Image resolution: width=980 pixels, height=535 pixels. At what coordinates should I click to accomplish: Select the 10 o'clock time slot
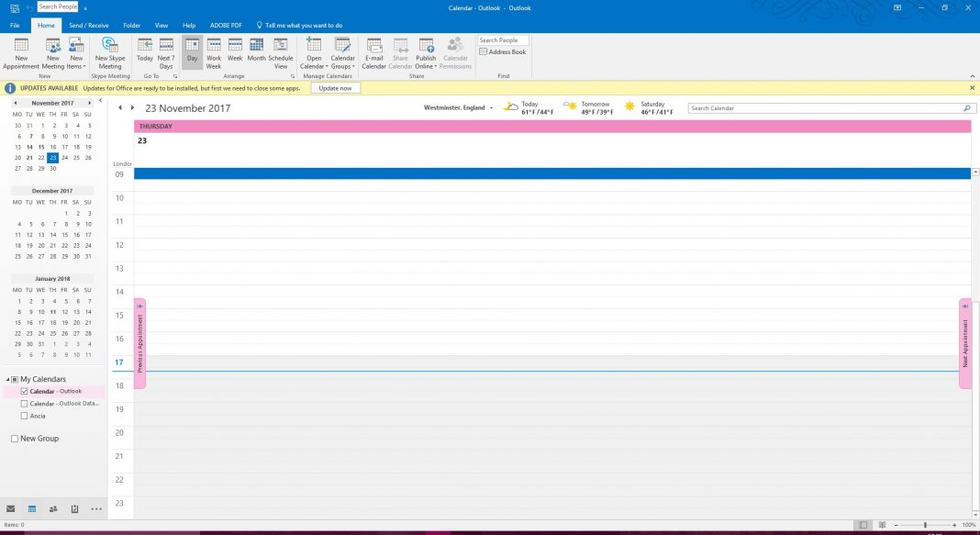pyautogui.click(x=552, y=203)
